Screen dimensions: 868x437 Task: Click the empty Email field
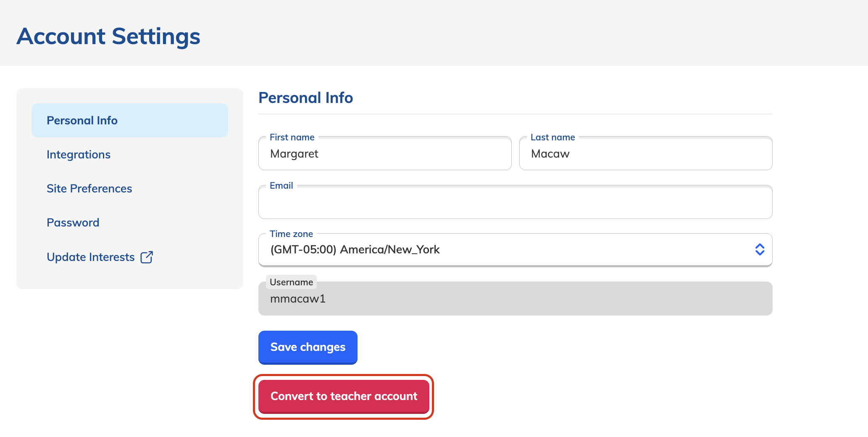(x=515, y=202)
